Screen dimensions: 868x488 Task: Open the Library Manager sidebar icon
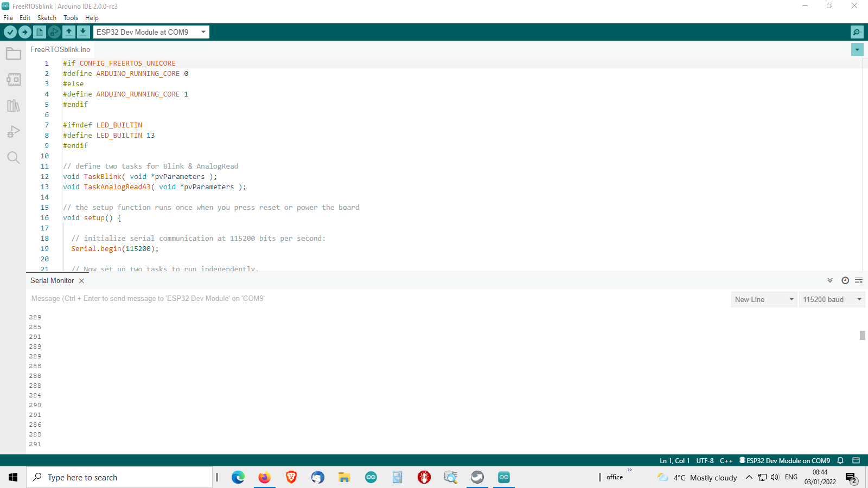pos(13,105)
